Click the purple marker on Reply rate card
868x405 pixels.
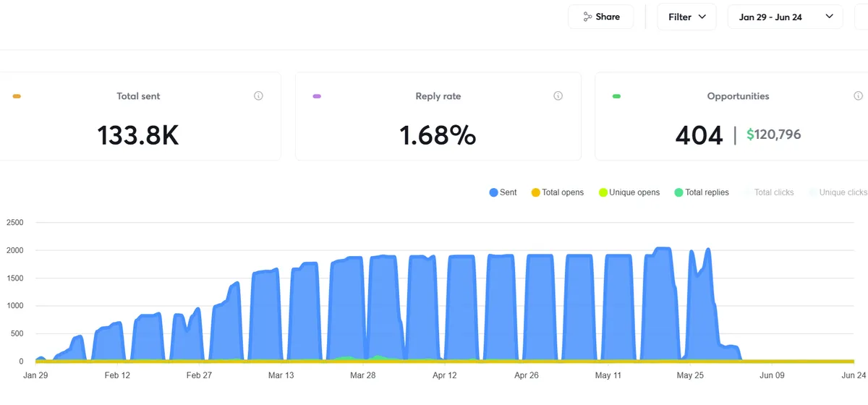(317, 96)
